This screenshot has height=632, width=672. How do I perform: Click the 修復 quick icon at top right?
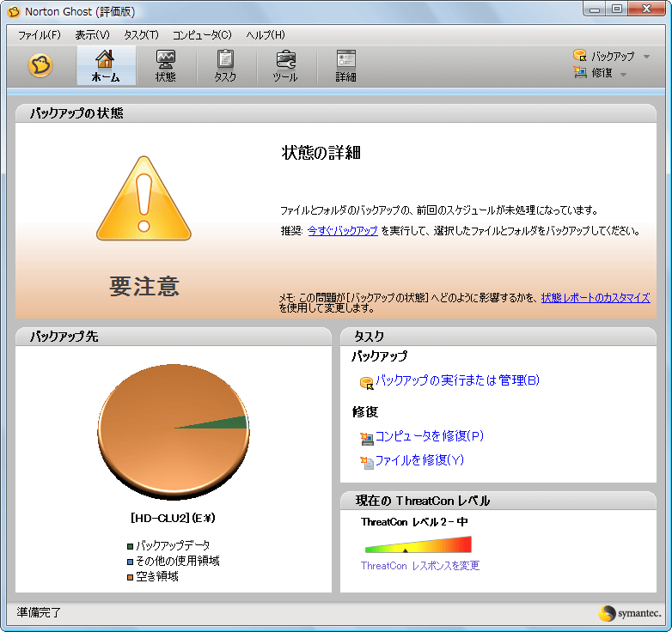[579, 72]
